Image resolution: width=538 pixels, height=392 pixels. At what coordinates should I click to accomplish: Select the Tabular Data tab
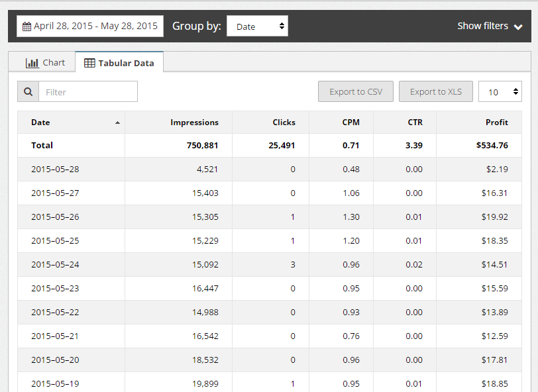coord(119,63)
